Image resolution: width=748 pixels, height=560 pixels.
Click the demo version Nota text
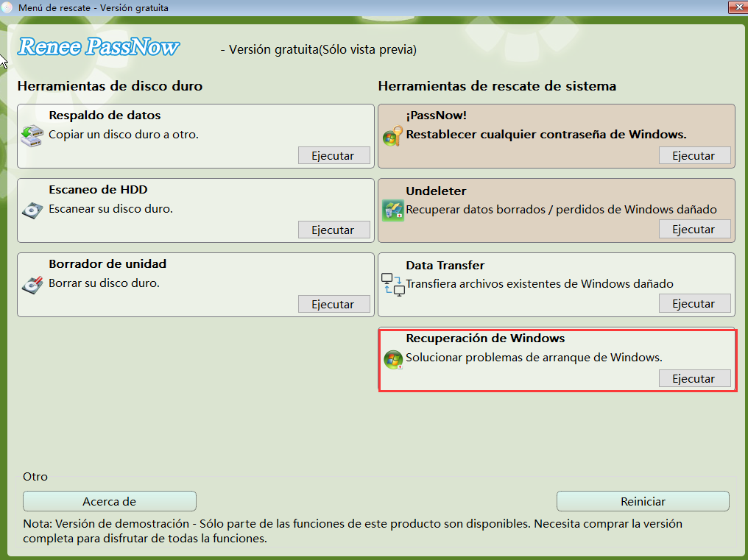pyautogui.click(x=353, y=531)
